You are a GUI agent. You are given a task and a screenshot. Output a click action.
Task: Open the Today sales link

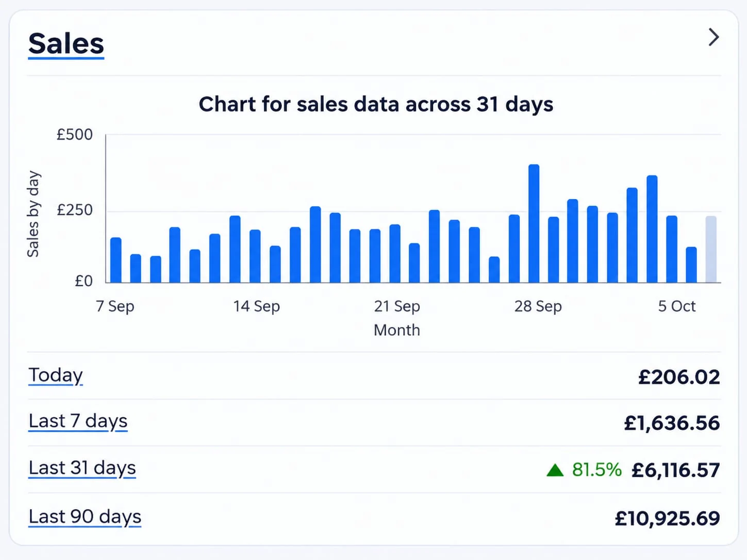[56, 375]
